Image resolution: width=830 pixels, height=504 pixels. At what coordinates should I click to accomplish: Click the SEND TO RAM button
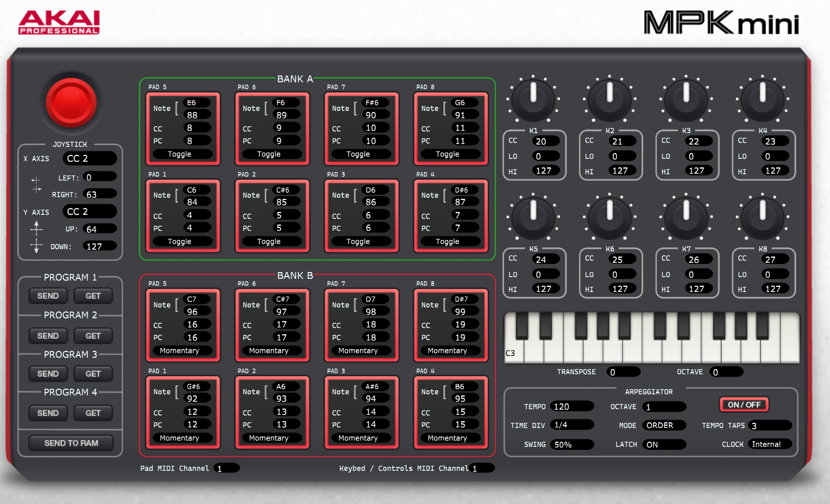71,443
